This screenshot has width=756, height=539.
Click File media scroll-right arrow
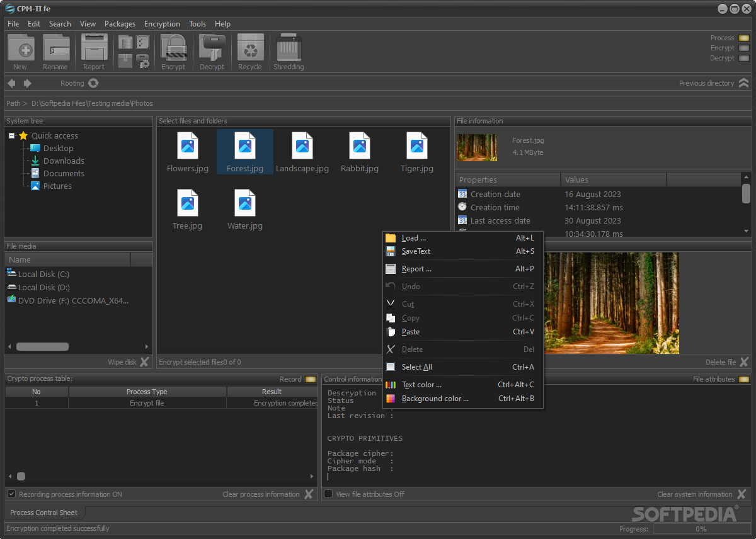147,346
